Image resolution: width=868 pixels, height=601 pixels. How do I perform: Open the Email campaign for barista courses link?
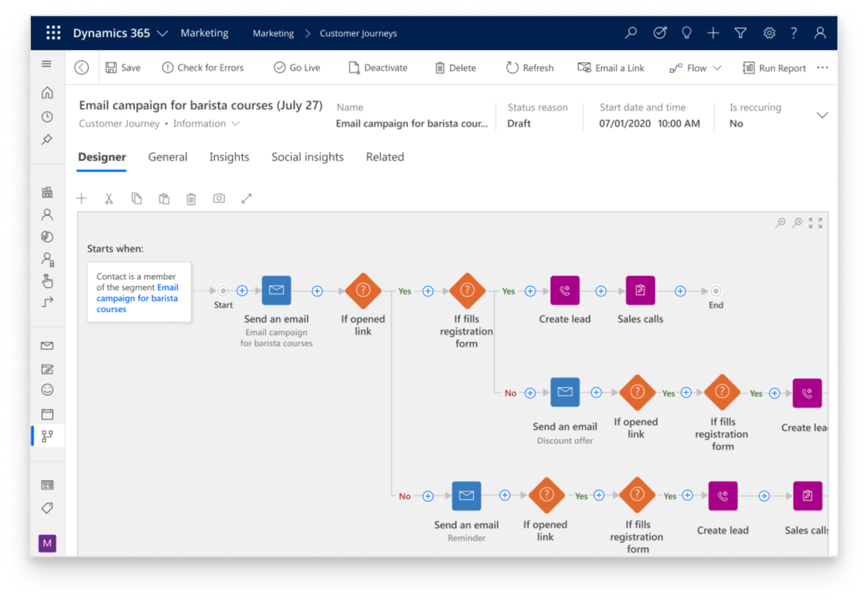[x=137, y=298]
